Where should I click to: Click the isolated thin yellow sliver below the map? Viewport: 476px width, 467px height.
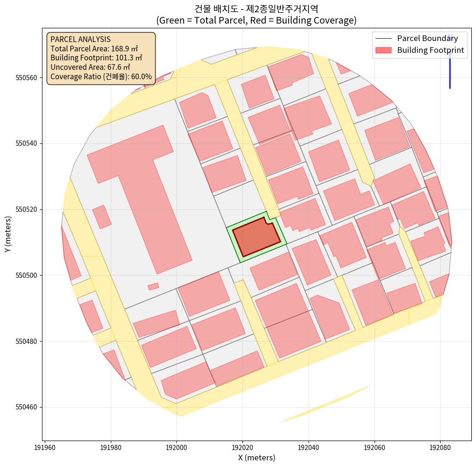click(x=326, y=404)
